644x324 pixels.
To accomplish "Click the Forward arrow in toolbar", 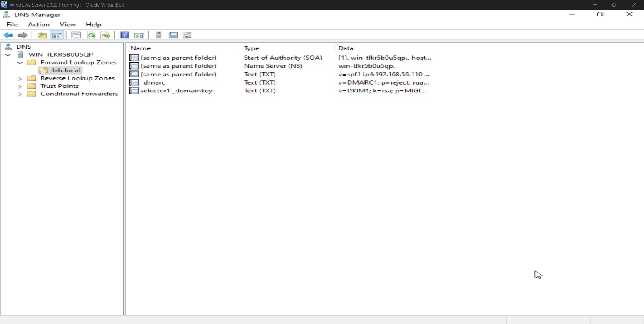I will click(x=23, y=35).
